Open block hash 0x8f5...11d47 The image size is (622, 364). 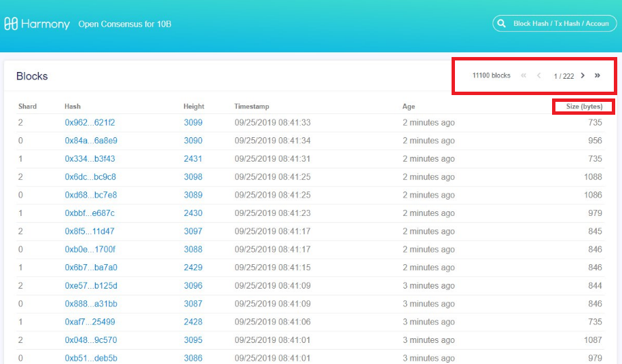pos(89,231)
